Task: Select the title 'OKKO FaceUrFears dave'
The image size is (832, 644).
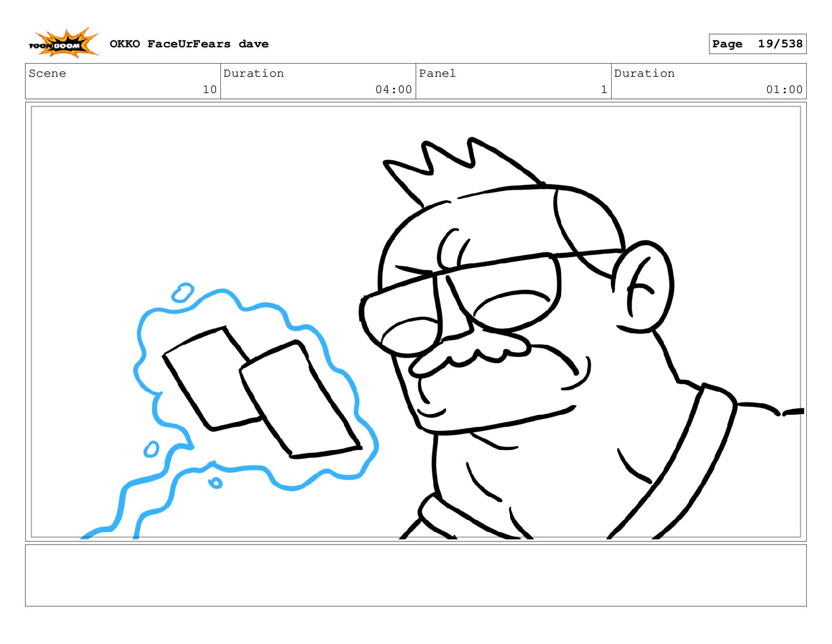Action: tap(189, 44)
